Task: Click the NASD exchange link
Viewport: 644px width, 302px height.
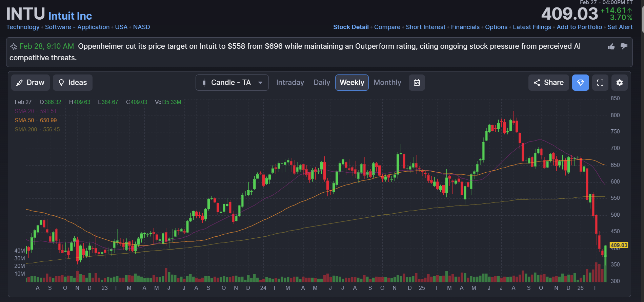Action: coord(142,27)
